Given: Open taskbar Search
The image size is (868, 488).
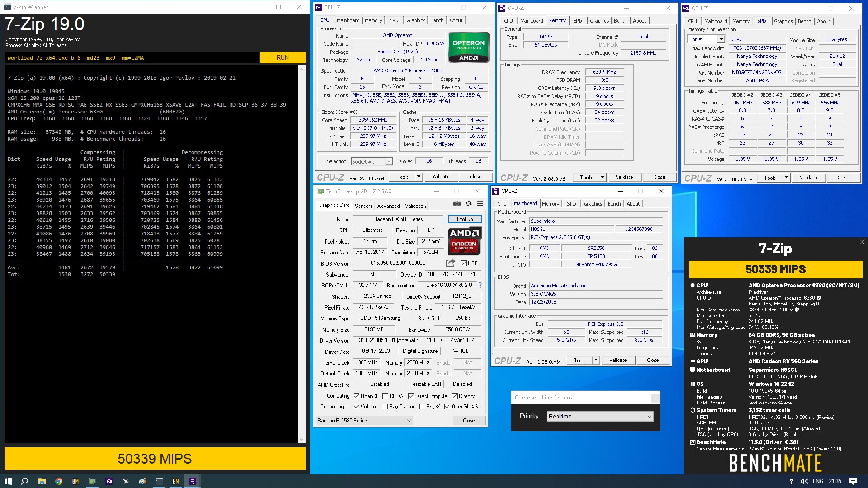Looking at the screenshot, I should (24, 481).
